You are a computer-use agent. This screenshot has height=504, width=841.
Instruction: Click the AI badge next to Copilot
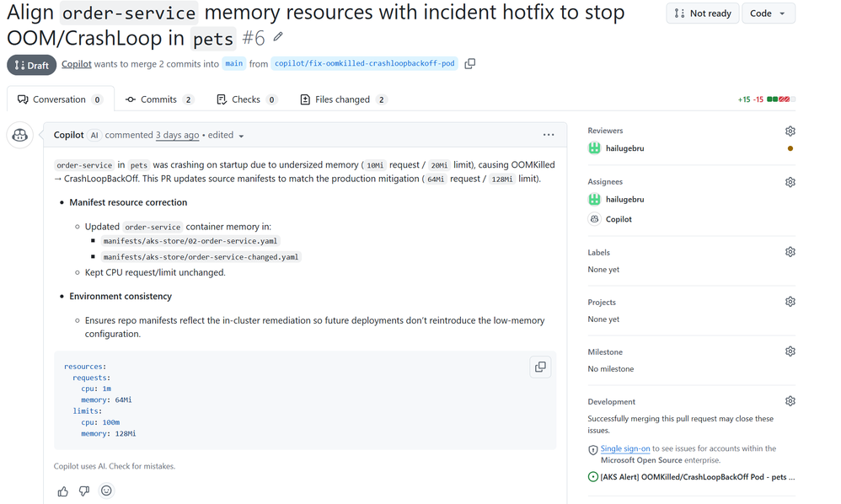point(94,136)
